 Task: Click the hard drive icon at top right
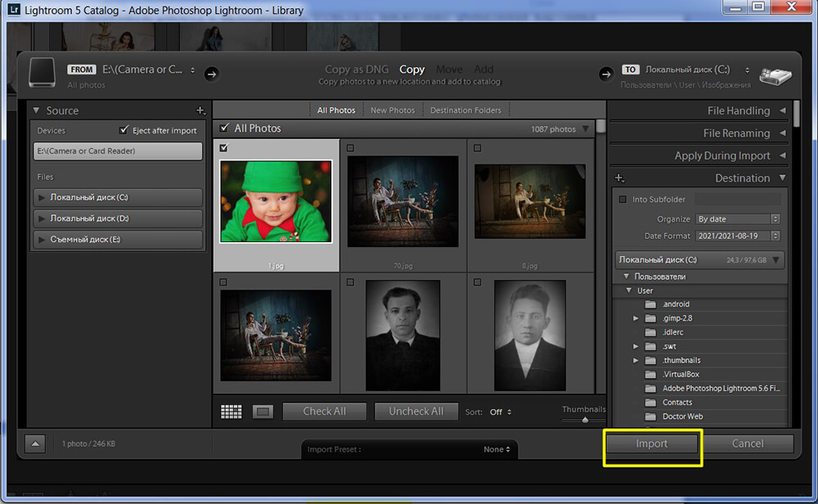point(775,76)
